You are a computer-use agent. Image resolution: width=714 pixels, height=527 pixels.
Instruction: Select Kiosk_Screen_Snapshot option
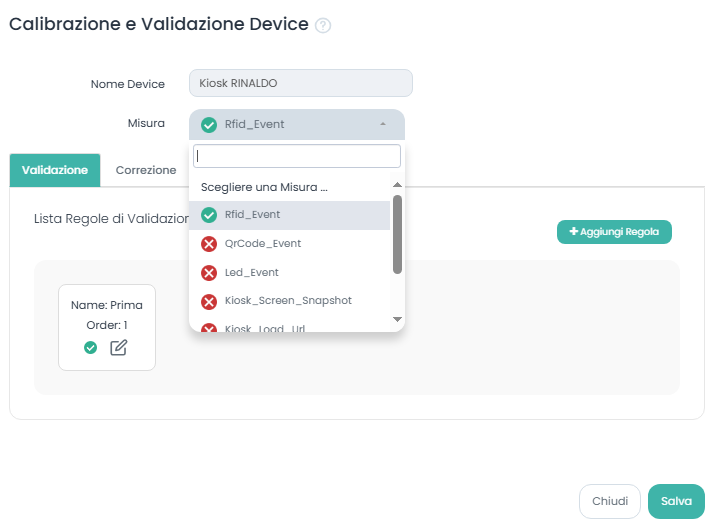point(288,301)
